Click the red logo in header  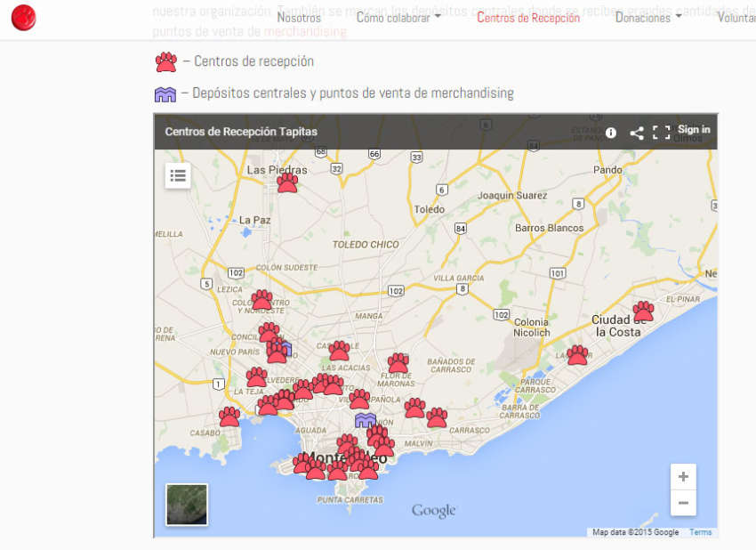(x=24, y=17)
